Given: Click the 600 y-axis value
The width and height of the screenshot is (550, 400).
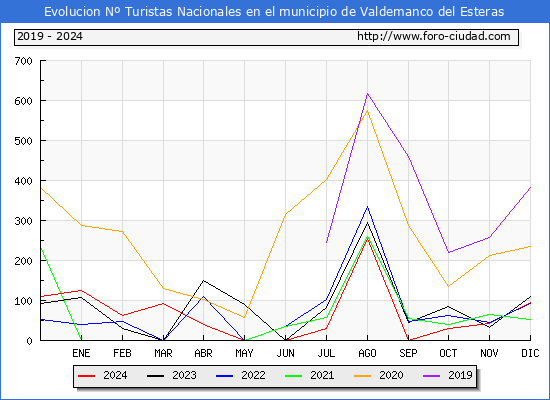Looking at the screenshot, I should pyautogui.click(x=24, y=101).
